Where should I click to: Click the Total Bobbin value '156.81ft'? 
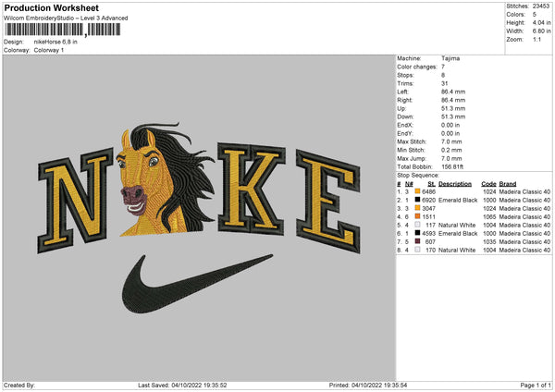452,166
